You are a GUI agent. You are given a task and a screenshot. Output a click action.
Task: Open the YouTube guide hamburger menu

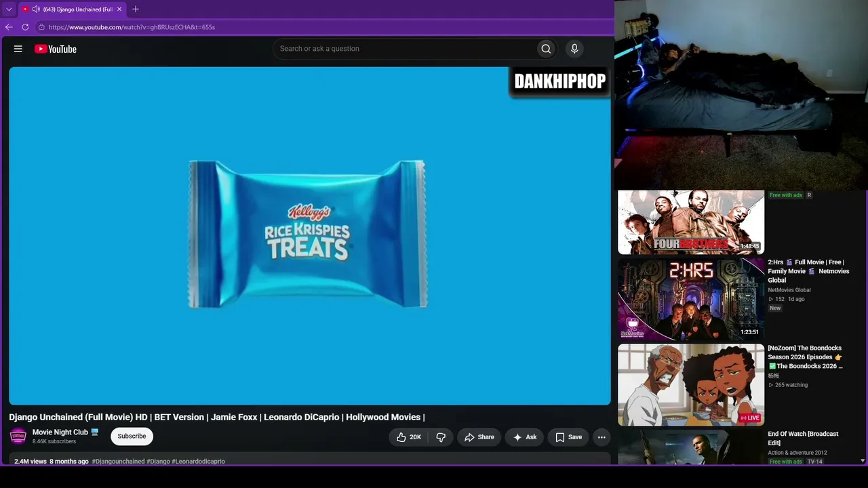pyautogui.click(x=18, y=49)
